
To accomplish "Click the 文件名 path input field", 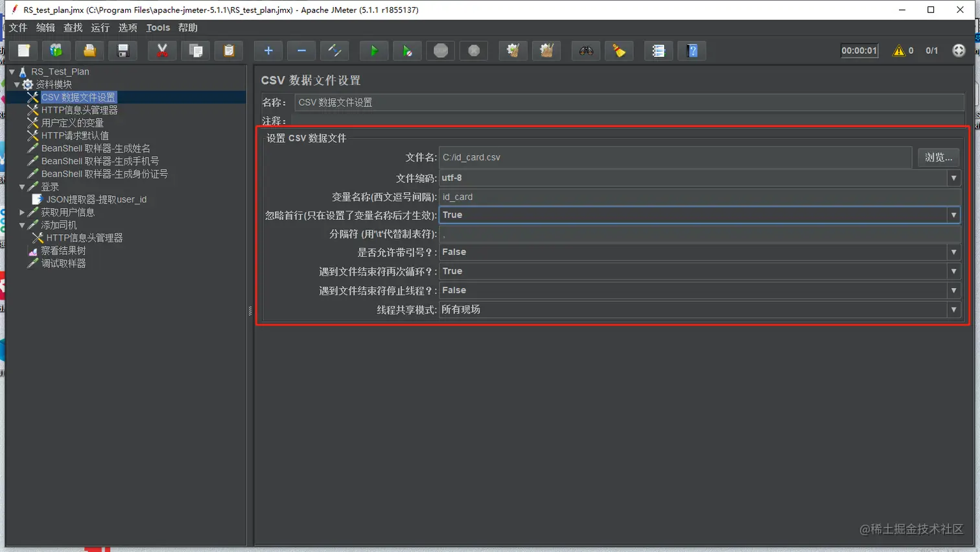I will tap(675, 157).
